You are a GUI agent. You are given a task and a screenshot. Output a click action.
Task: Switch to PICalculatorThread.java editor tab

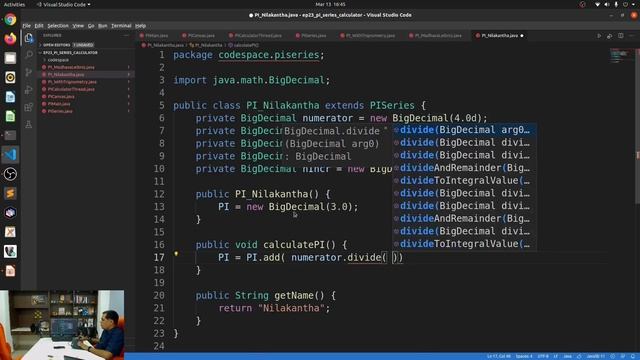[256, 36]
